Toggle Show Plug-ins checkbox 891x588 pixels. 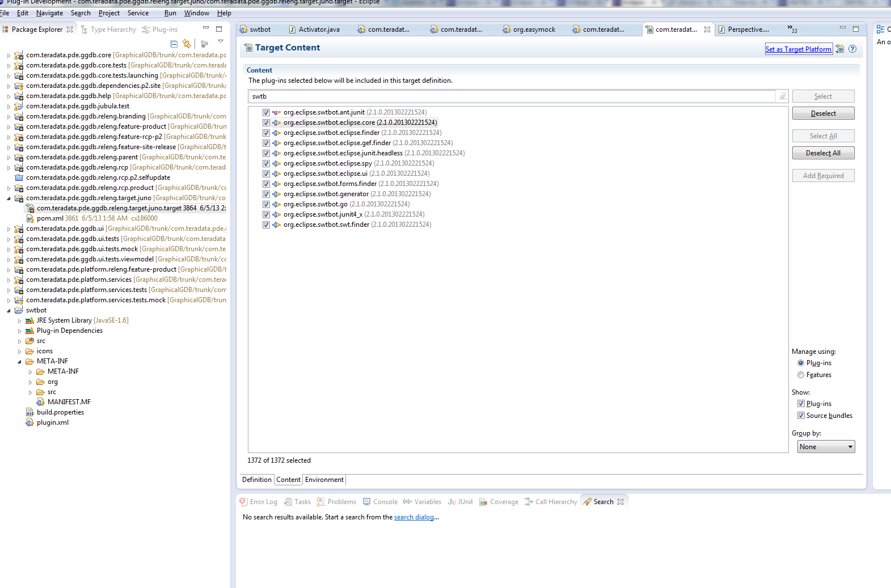coord(801,404)
